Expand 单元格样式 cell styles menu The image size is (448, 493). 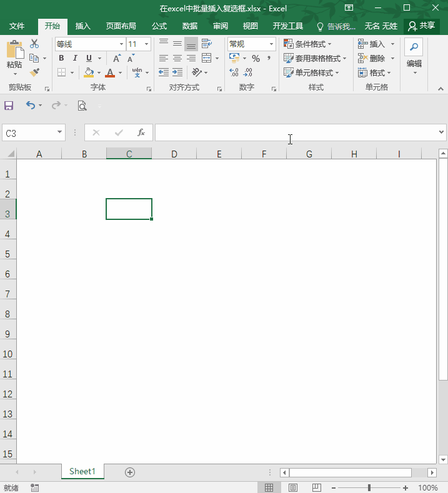pyautogui.click(x=311, y=73)
